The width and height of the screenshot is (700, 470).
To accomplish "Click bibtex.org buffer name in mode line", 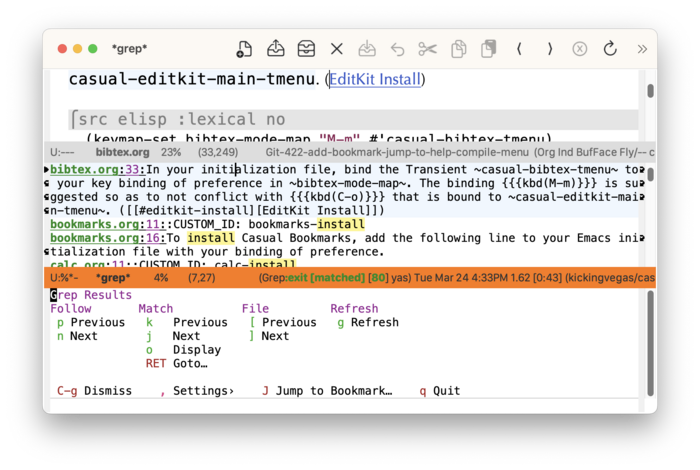I will (122, 153).
